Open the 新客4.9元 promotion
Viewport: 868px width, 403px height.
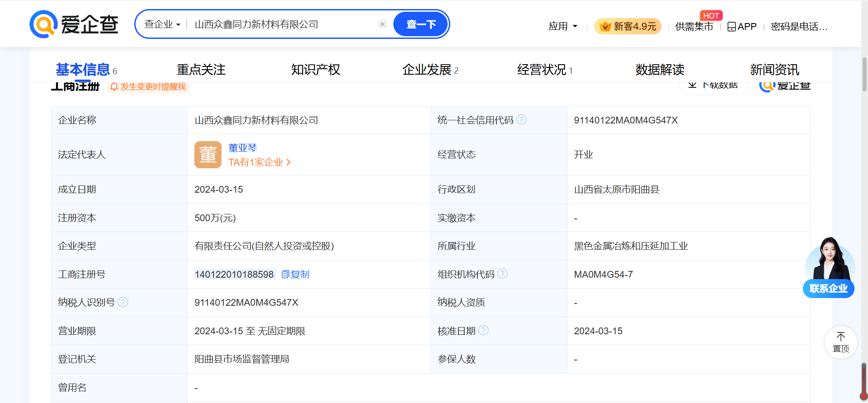tap(627, 26)
